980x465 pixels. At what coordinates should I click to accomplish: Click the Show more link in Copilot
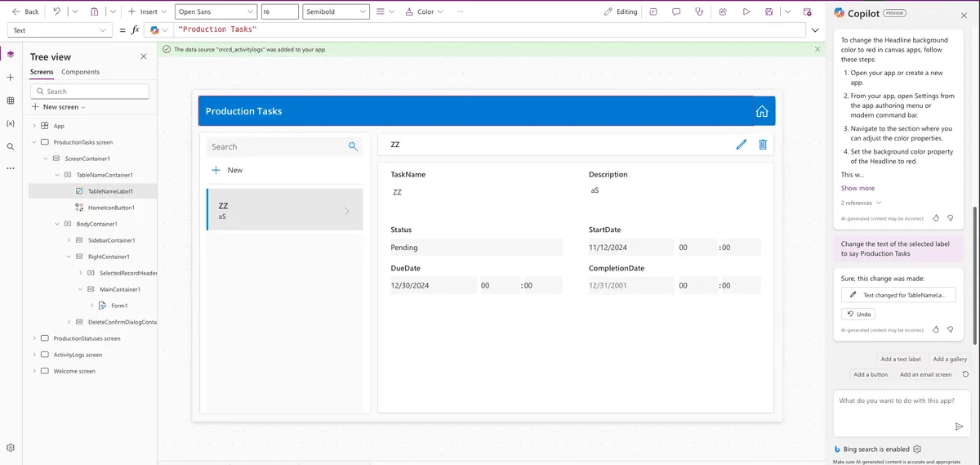[857, 188]
